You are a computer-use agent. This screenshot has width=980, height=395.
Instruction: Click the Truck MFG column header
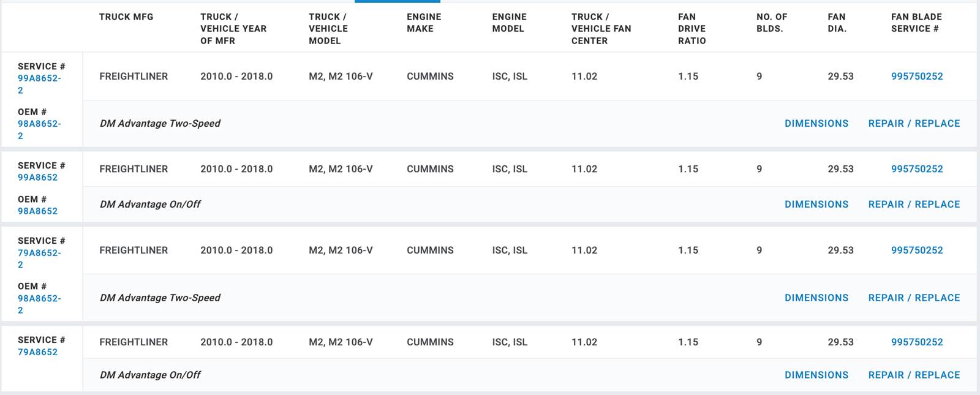pyautogui.click(x=126, y=17)
